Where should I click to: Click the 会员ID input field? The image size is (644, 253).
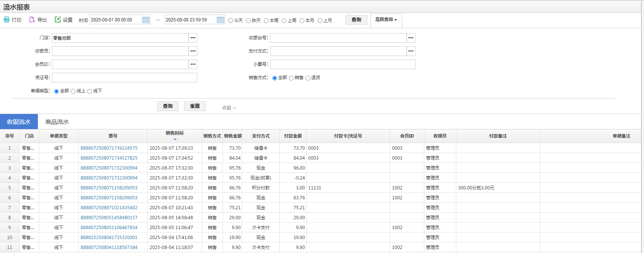pyautogui.click(x=120, y=64)
